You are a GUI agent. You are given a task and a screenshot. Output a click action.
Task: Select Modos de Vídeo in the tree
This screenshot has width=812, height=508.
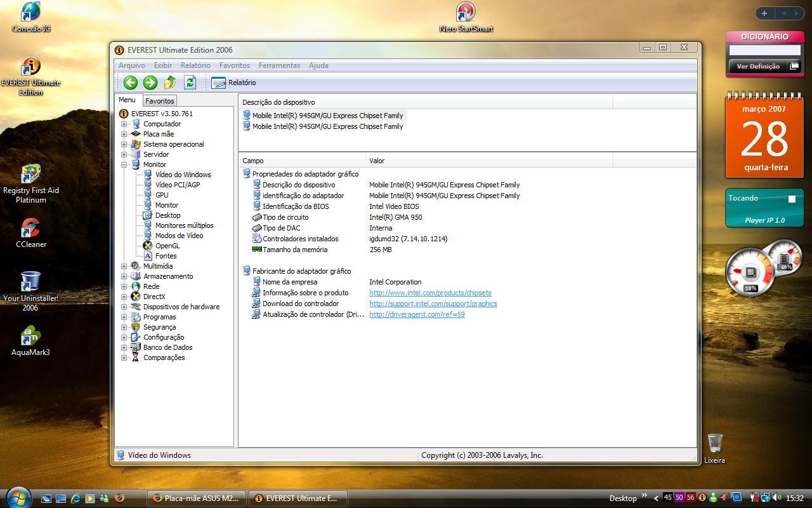point(179,236)
